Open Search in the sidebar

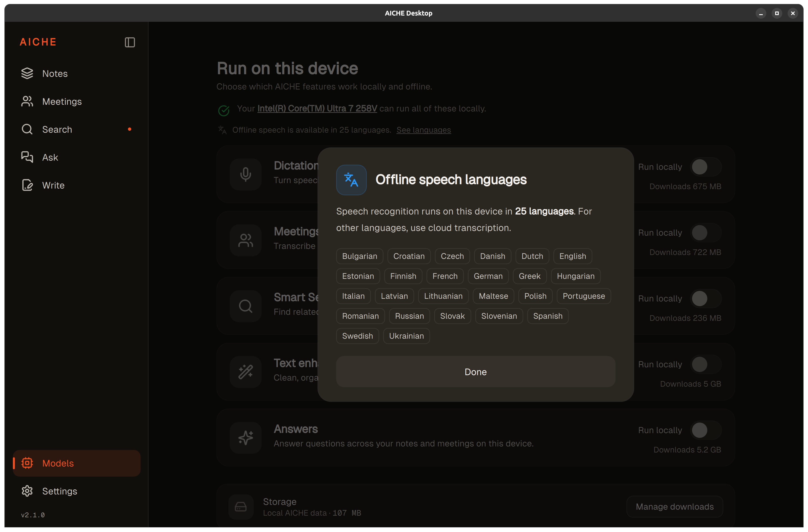click(77, 129)
